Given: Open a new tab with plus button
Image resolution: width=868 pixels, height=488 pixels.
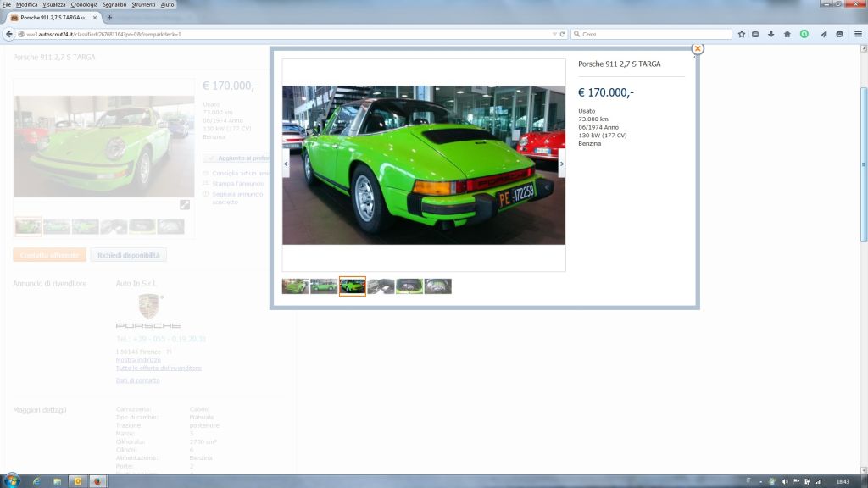Looking at the screenshot, I should tap(109, 18).
